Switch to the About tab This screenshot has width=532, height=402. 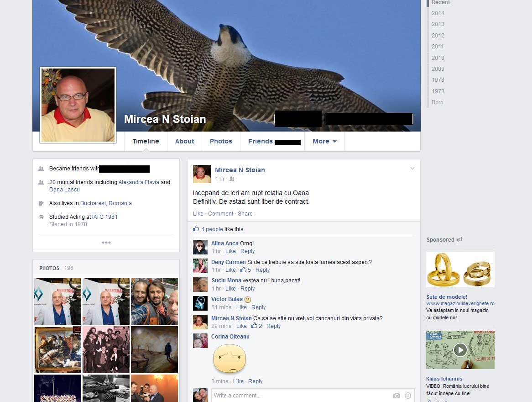point(184,141)
